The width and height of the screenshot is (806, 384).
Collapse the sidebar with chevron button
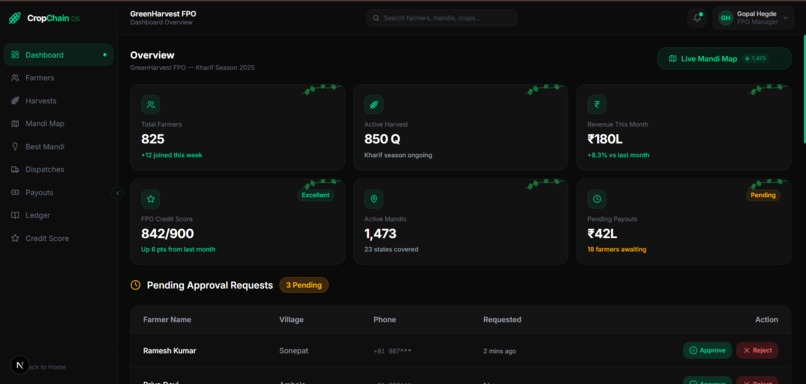coord(117,193)
